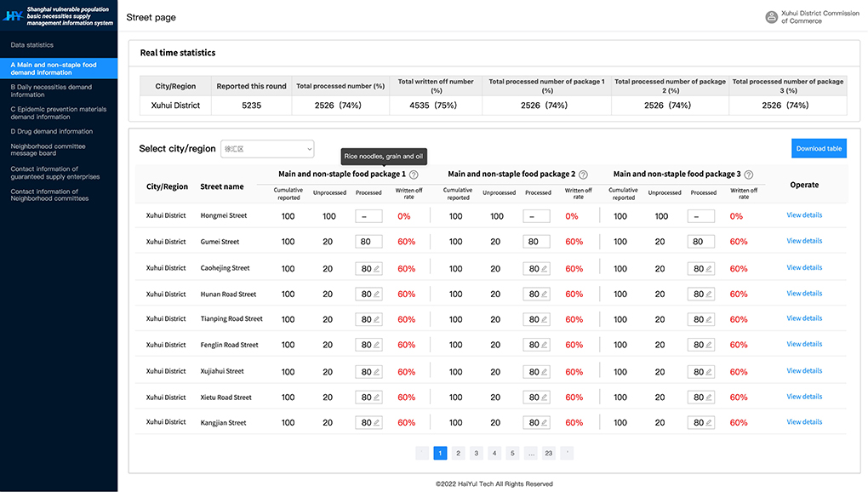View details for Hunan Road Street
This screenshot has height=492, width=868.
804,294
